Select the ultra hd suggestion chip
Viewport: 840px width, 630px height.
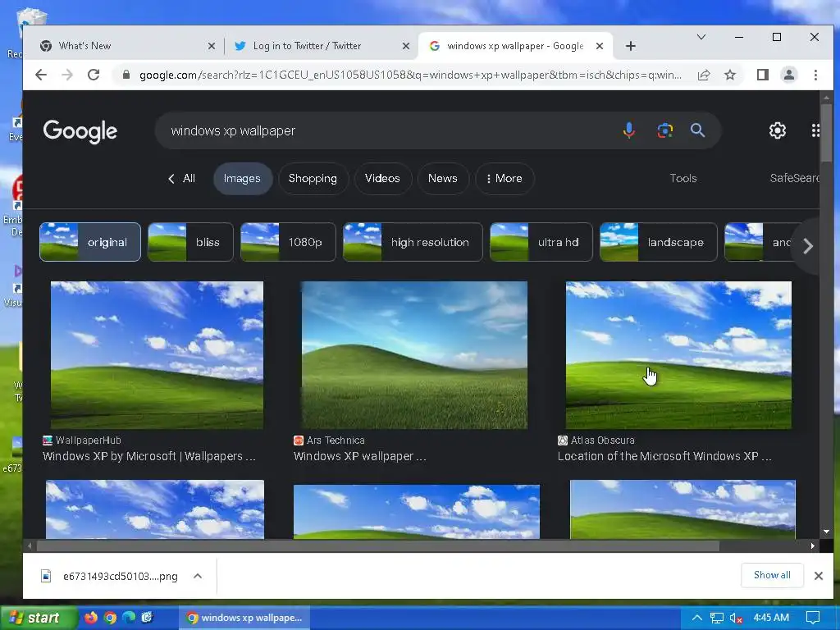(541, 242)
